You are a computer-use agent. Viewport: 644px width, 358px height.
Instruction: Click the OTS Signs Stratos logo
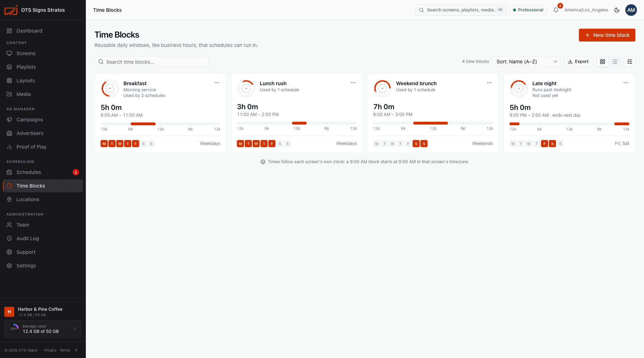11,10
